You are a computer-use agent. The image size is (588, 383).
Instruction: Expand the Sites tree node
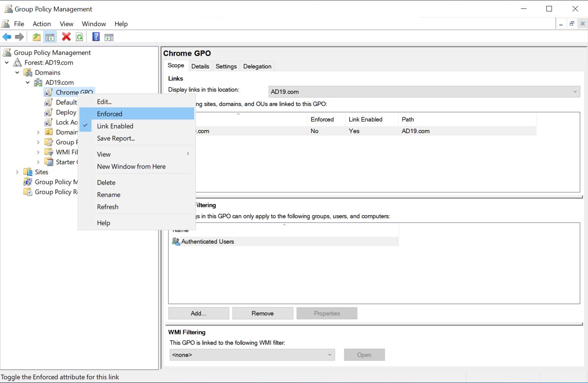[x=17, y=172]
